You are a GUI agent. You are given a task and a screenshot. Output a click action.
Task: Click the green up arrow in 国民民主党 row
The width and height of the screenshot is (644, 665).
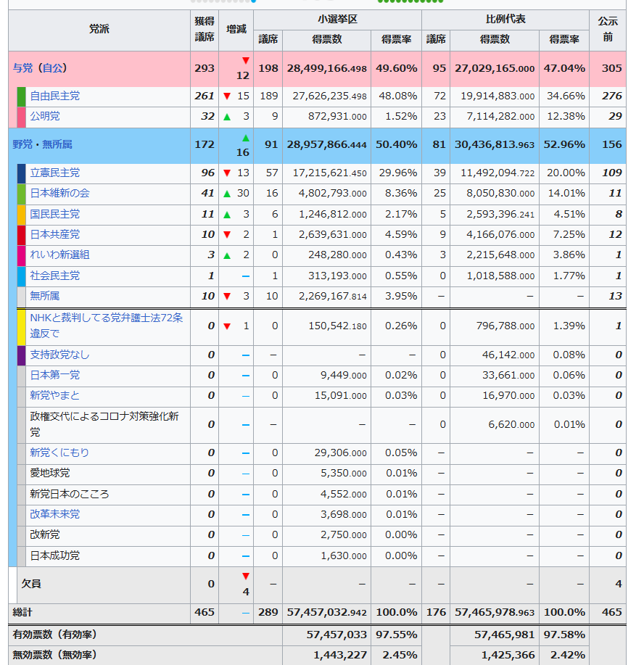pyautogui.click(x=227, y=215)
